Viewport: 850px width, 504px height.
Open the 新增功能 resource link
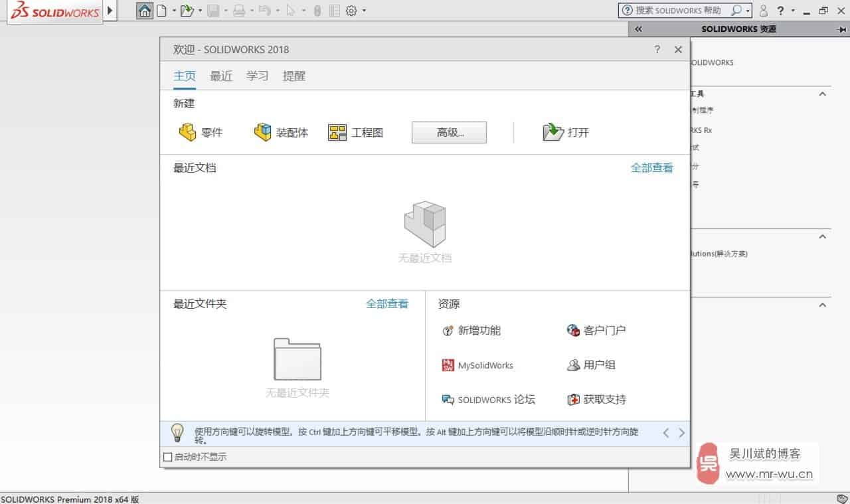(x=471, y=330)
